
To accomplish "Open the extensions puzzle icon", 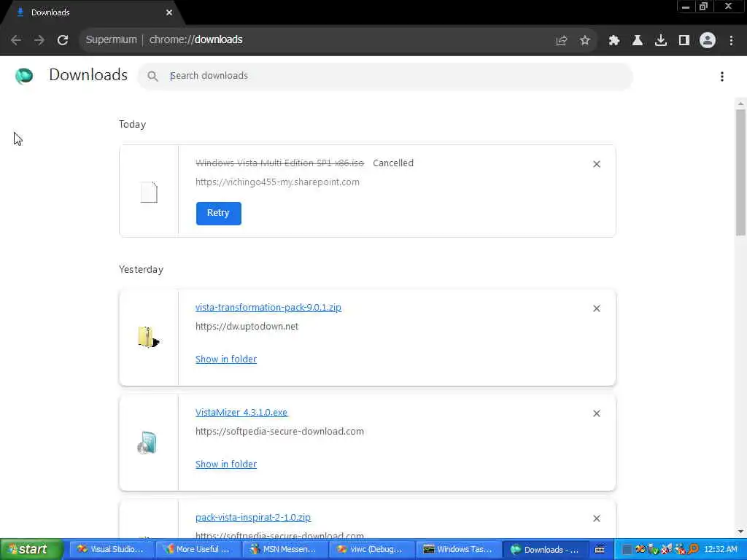I will pos(614,41).
